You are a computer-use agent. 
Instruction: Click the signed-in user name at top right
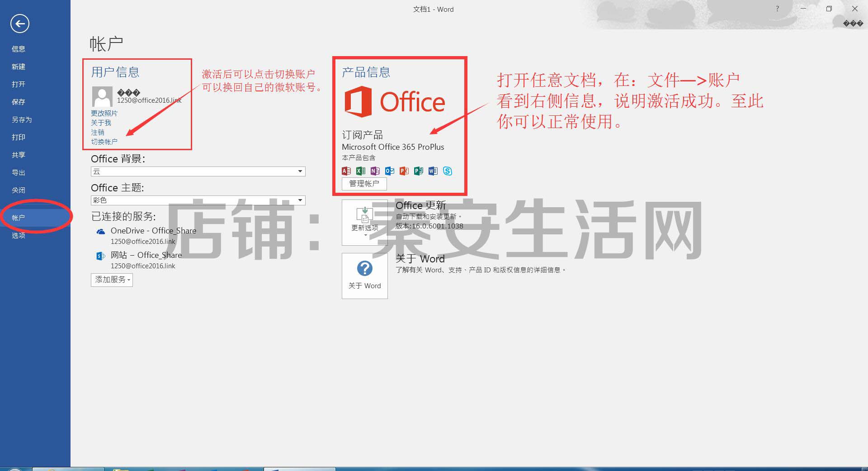point(854,24)
